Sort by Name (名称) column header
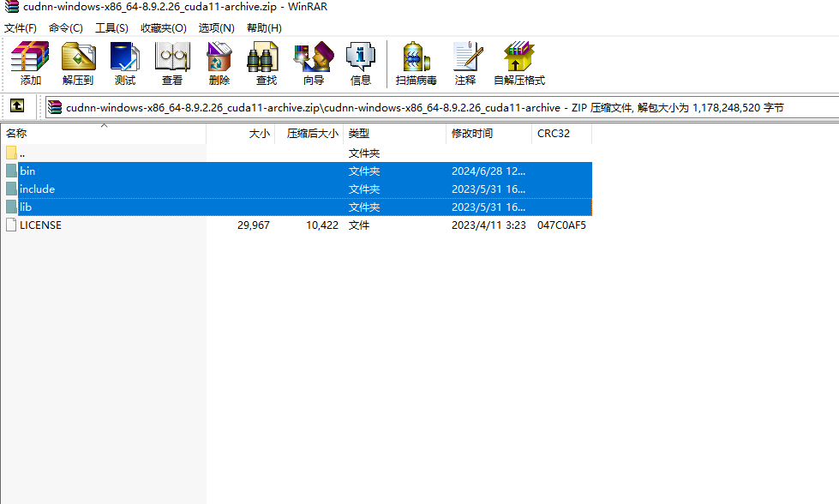839x504 pixels. (x=104, y=134)
